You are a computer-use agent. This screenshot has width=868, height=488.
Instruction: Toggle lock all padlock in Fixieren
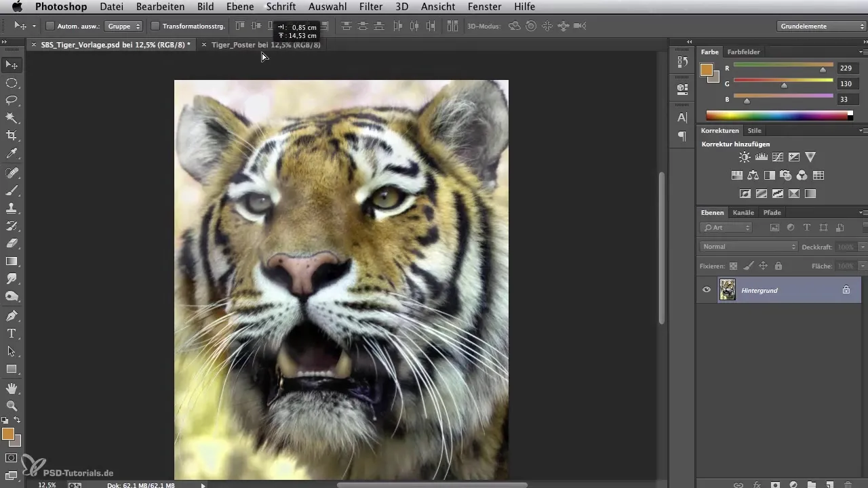pyautogui.click(x=778, y=266)
